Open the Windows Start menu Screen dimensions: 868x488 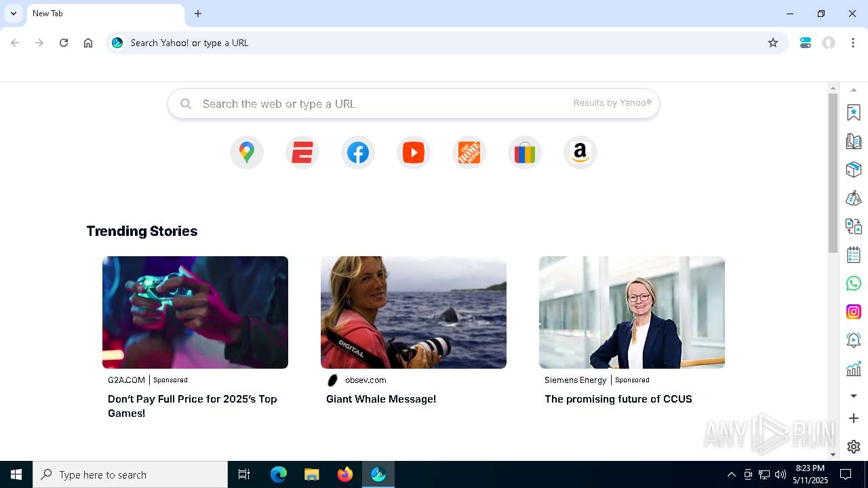16,474
